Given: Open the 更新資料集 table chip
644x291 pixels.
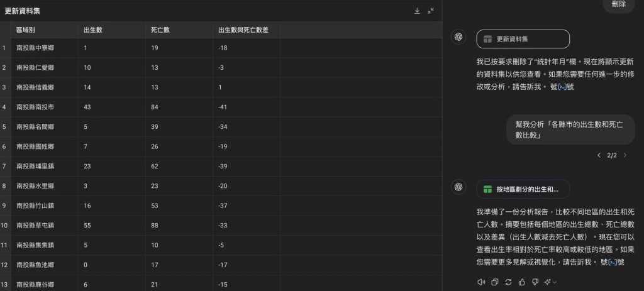Looking at the screenshot, I should (x=523, y=39).
